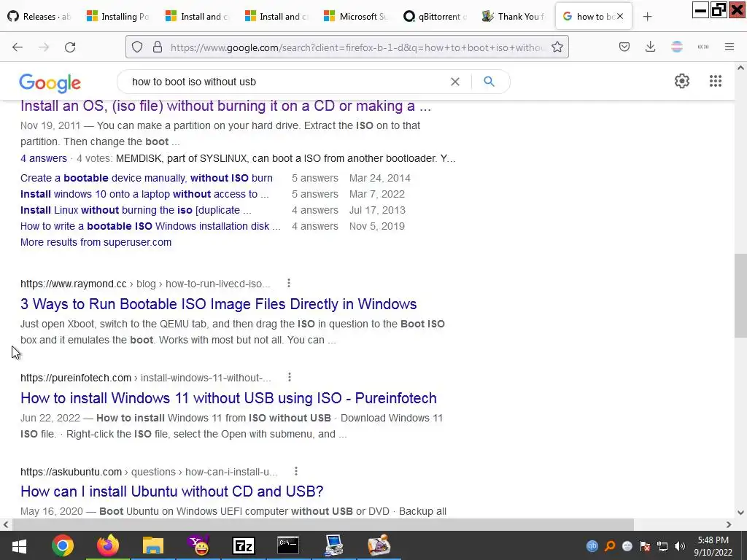The image size is (747, 560).
Task: Click the https://www.raymond.cc URL text
Action: [74, 284]
